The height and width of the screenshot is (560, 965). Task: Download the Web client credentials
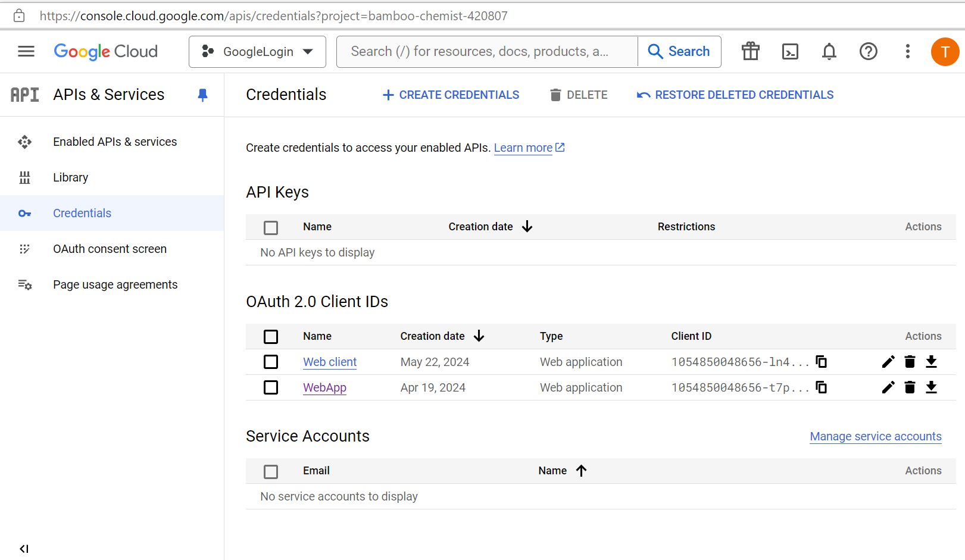click(932, 361)
